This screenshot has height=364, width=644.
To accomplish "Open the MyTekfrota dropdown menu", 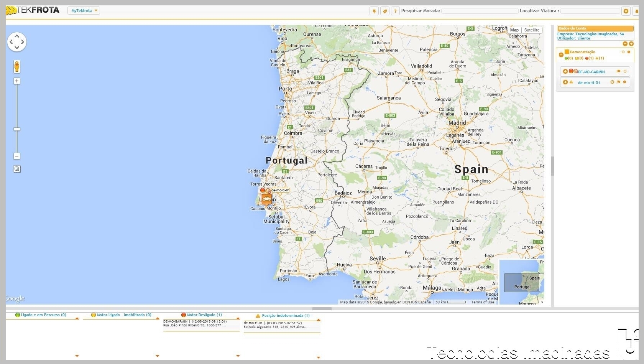I will click(84, 11).
